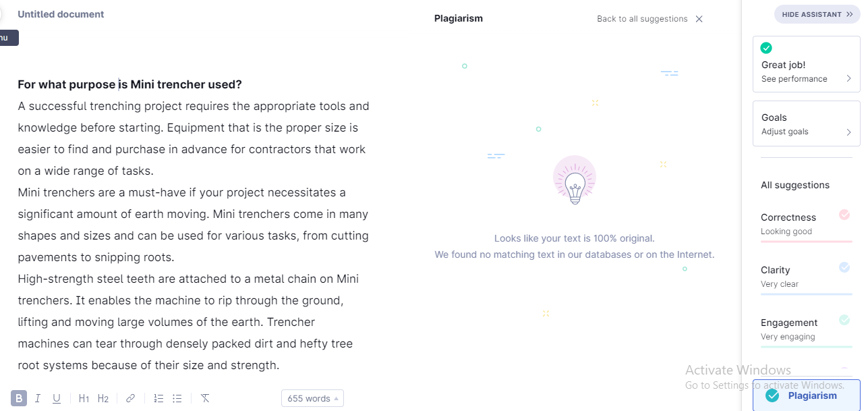868x411 pixels.
Task: Expand the See performance card
Action: [806, 72]
